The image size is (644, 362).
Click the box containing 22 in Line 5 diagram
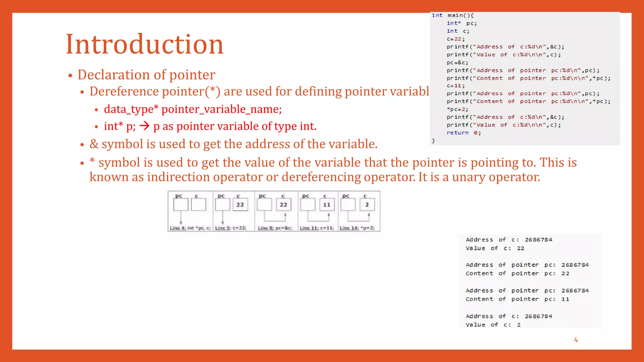[240, 205]
